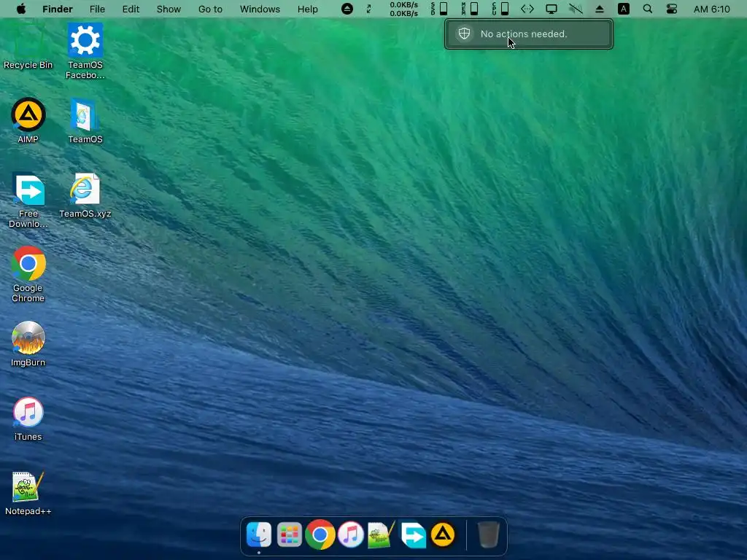
Task: Click the CPU usage indicator
Action: (x=500, y=9)
